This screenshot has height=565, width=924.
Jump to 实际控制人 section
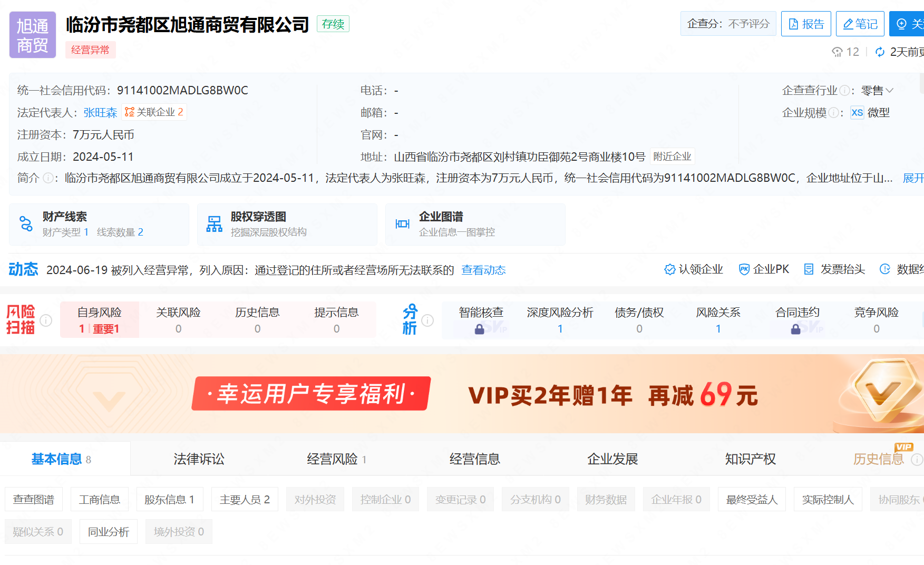(x=828, y=499)
